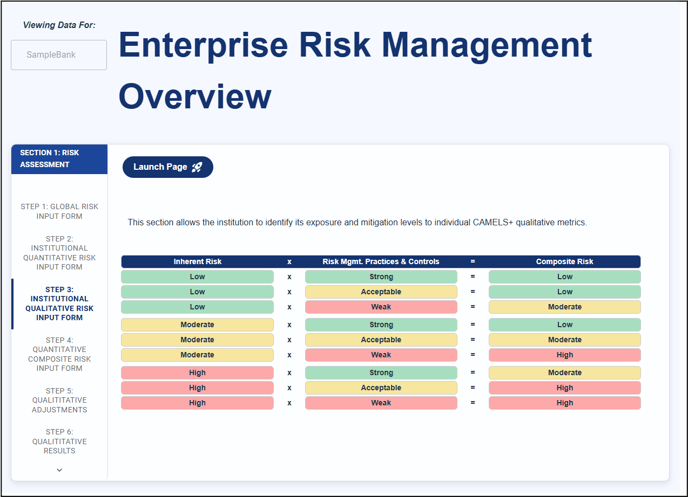The height and width of the screenshot is (497, 688).
Task: Open the SampleBank data selector field
Action: pos(59,55)
